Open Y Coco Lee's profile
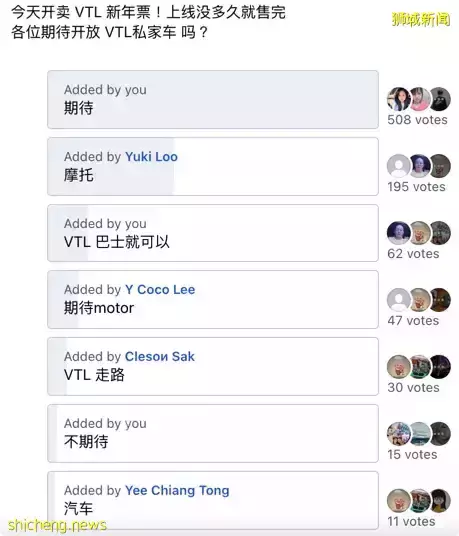This screenshot has width=459, height=536. [160, 290]
